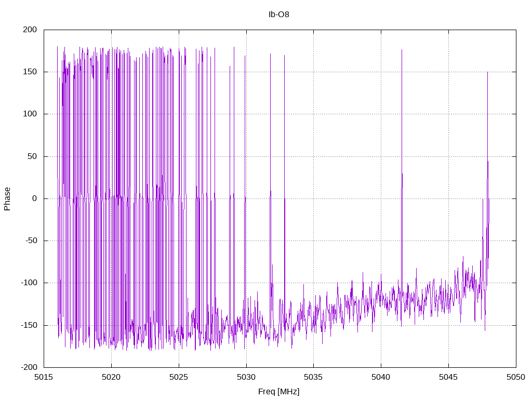Click the 100 y-axis tick label

[x=30, y=114]
